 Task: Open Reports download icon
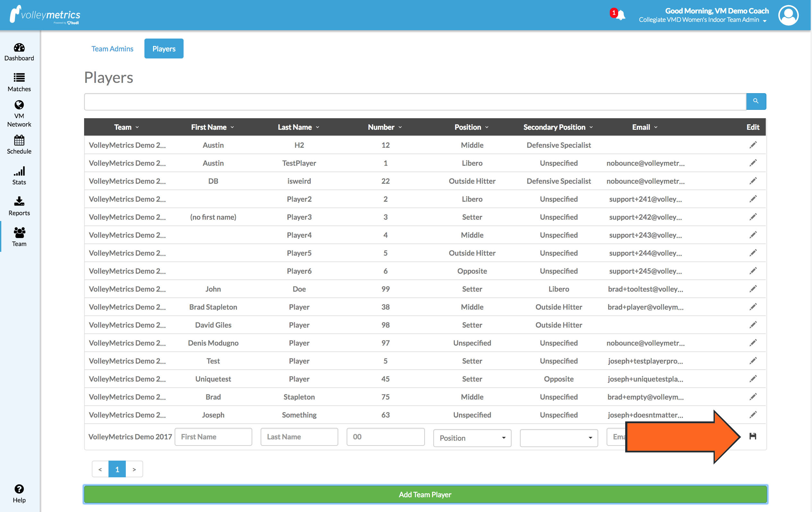(x=19, y=201)
